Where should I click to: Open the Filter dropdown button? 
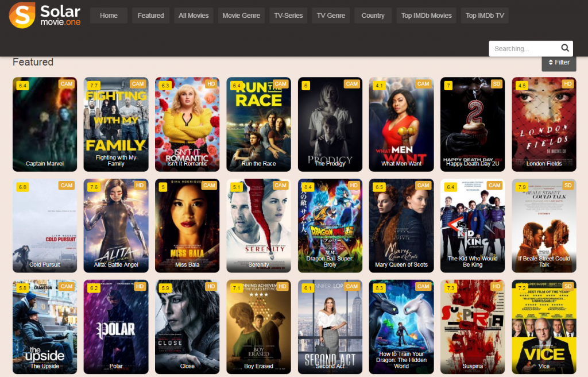coord(559,62)
